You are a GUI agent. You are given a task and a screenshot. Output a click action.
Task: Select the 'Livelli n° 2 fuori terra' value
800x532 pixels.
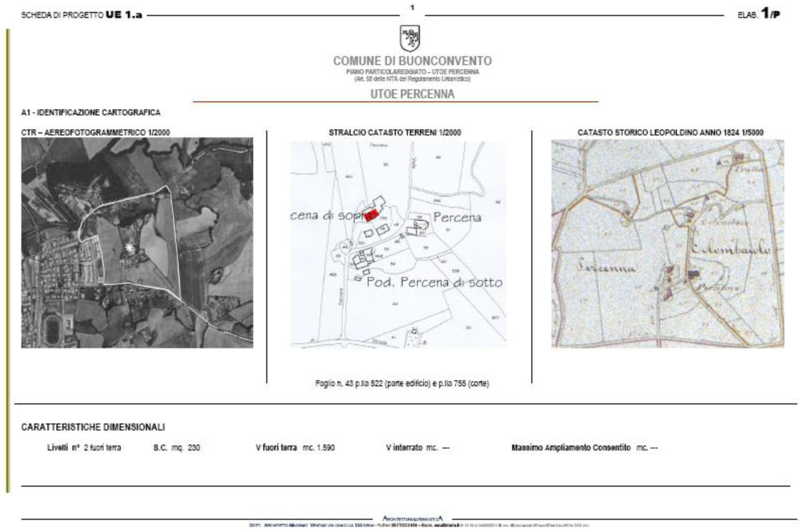84,448
